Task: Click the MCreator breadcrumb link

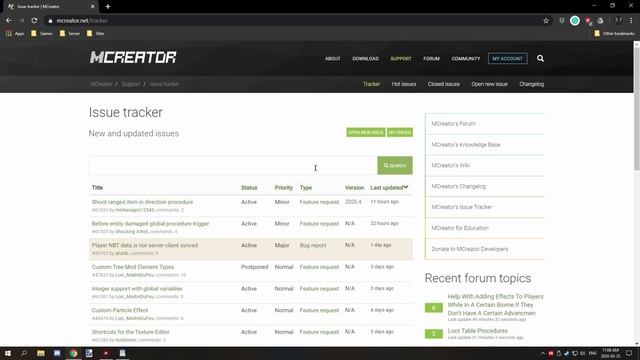Action: [101, 84]
